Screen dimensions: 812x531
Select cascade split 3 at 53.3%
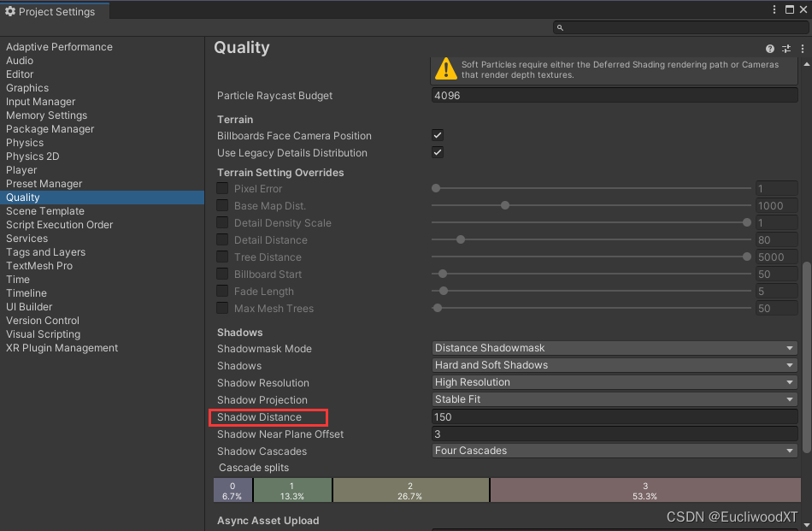click(x=645, y=491)
